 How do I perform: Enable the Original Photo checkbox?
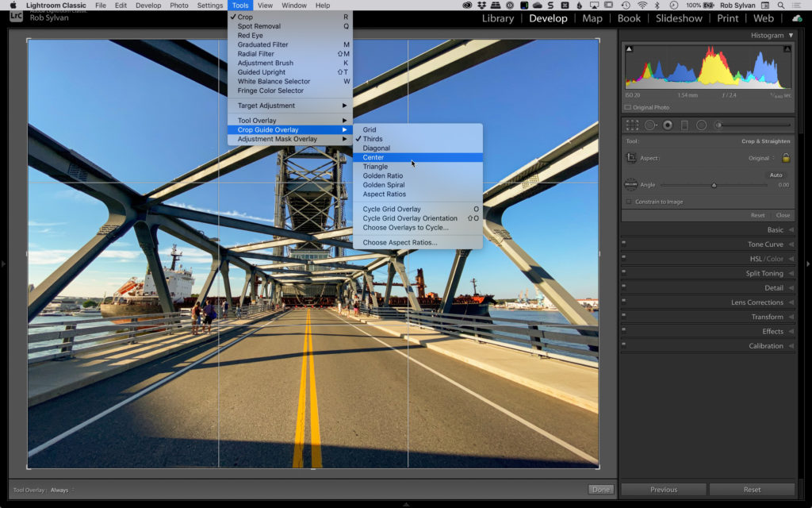[x=628, y=107]
